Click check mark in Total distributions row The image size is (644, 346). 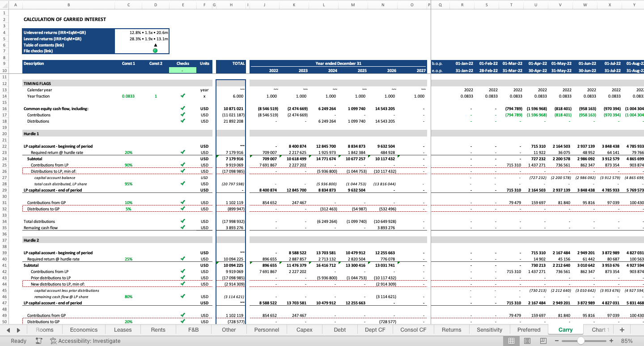182,221
